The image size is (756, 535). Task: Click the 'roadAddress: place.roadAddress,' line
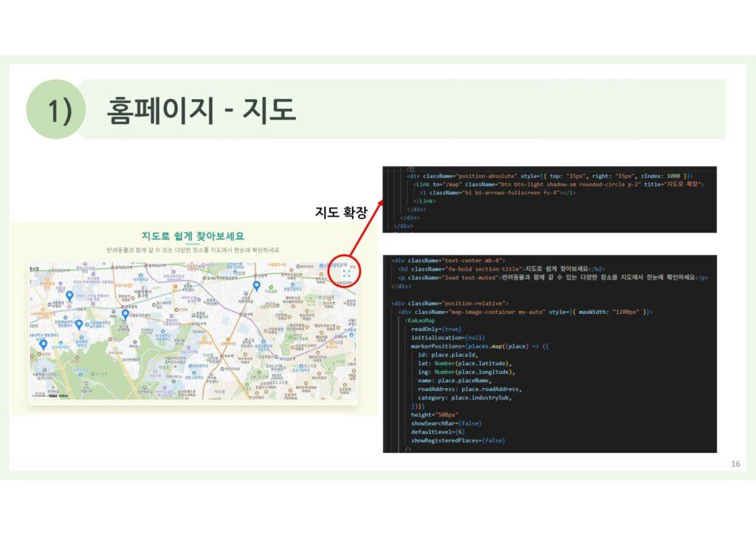pos(470,389)
